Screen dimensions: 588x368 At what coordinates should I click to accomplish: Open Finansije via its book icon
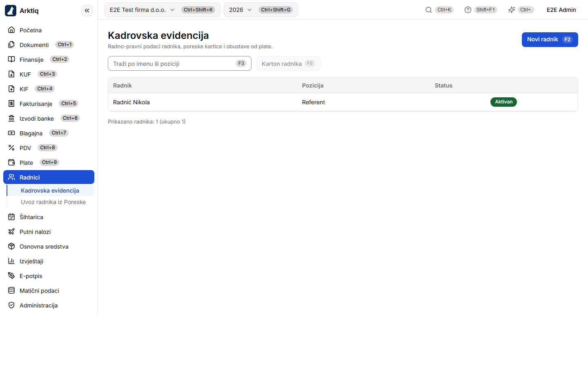(11, 59)
